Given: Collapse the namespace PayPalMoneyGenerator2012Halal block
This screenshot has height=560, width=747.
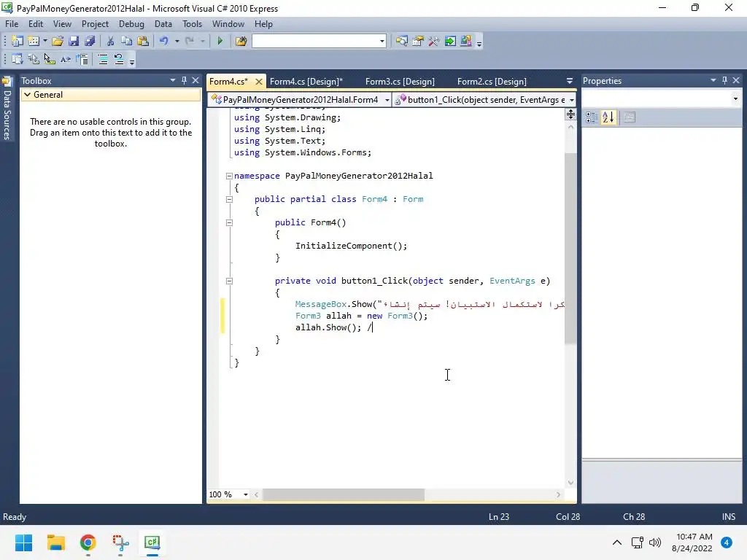Looking at the screenshot, I should tap(229, 176).
